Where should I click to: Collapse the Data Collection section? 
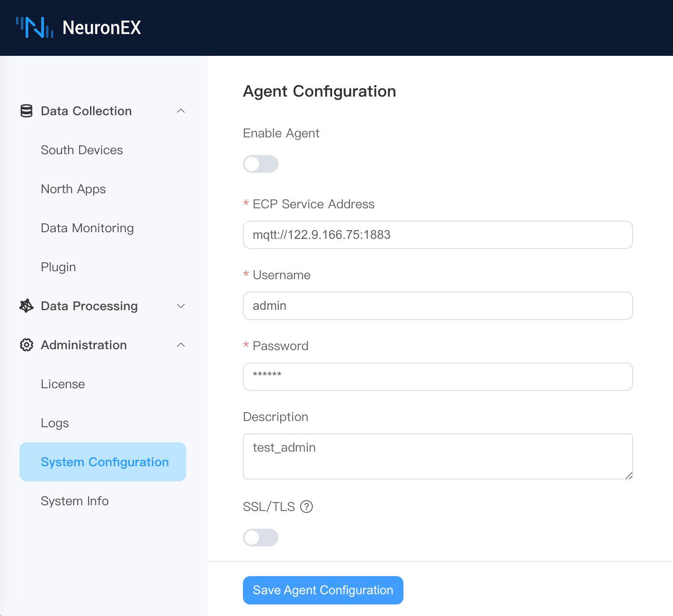point(181,111)
